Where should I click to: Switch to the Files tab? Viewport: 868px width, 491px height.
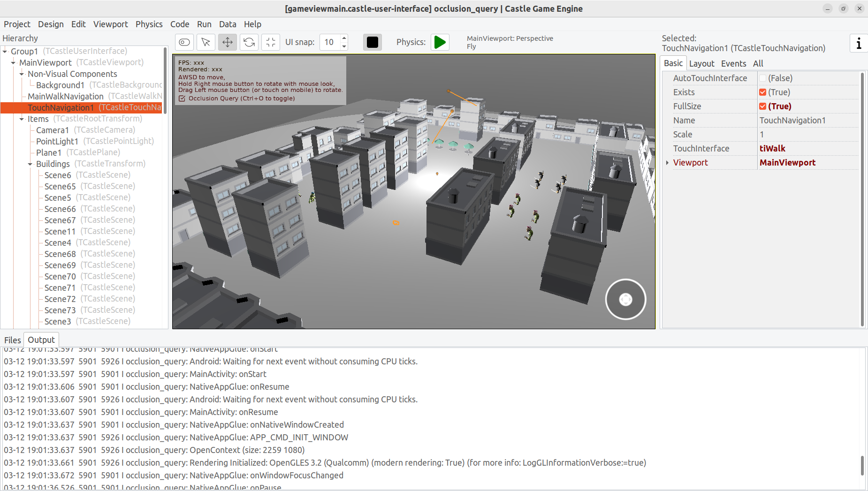click(13, 340)
